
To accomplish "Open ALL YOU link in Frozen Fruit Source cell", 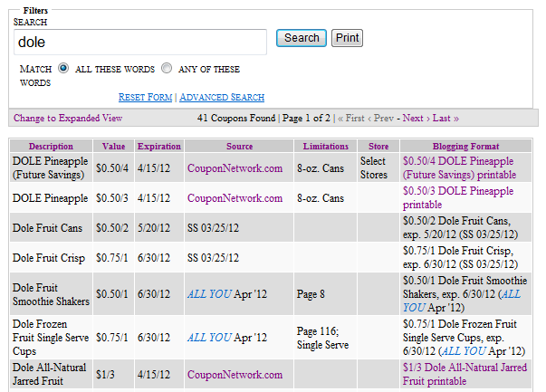I will click(x=209, y=338).
